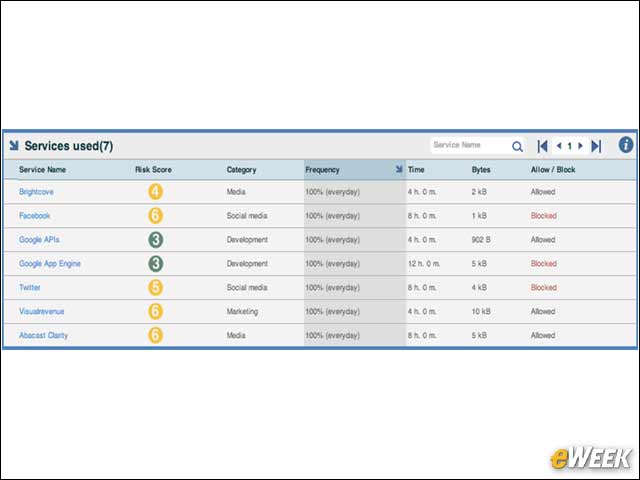Click the Frequency column sort arrow
The height and width of the screenshot is (480, 640).
tap(399, 169)
